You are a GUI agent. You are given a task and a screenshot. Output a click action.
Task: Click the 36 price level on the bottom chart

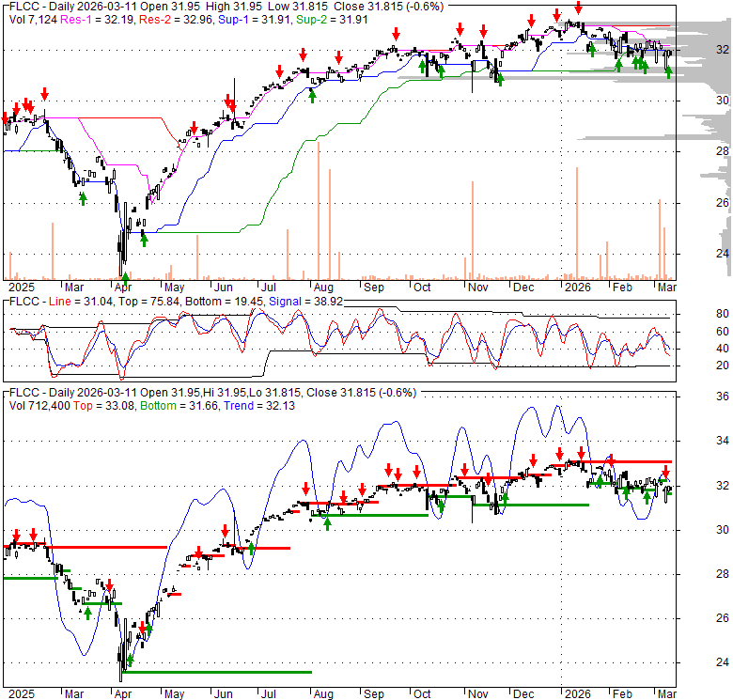coord(722,397)
